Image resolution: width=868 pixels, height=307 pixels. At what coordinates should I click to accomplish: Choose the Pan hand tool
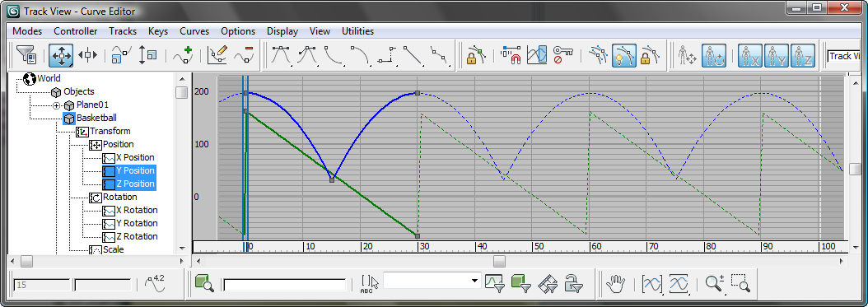point(615,284)
